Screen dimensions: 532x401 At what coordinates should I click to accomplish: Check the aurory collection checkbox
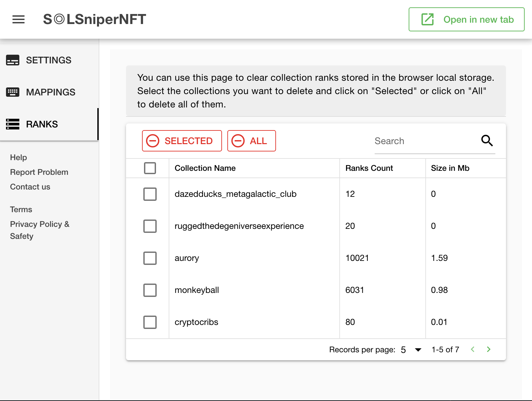[150, 258]
